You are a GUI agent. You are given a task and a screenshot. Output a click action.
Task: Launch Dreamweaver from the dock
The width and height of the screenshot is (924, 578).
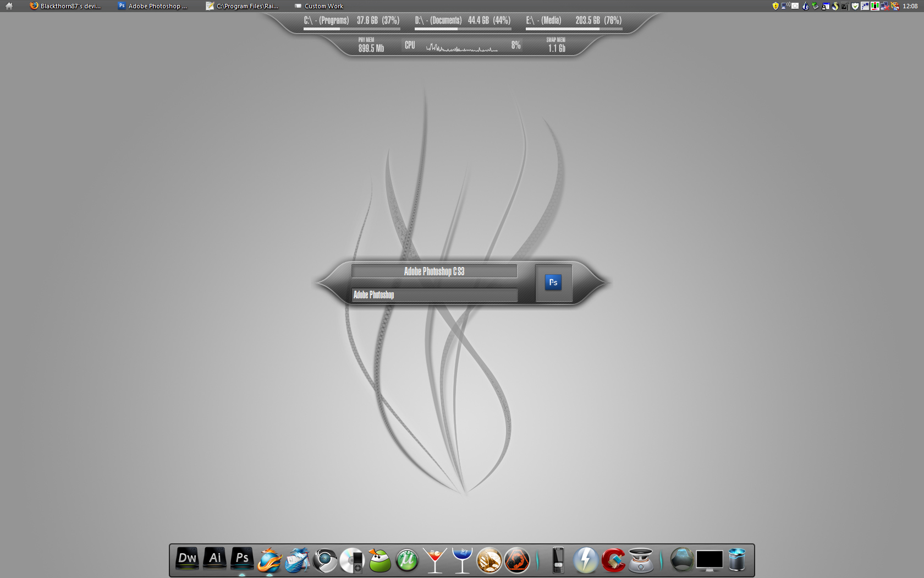tap(187, 559)
